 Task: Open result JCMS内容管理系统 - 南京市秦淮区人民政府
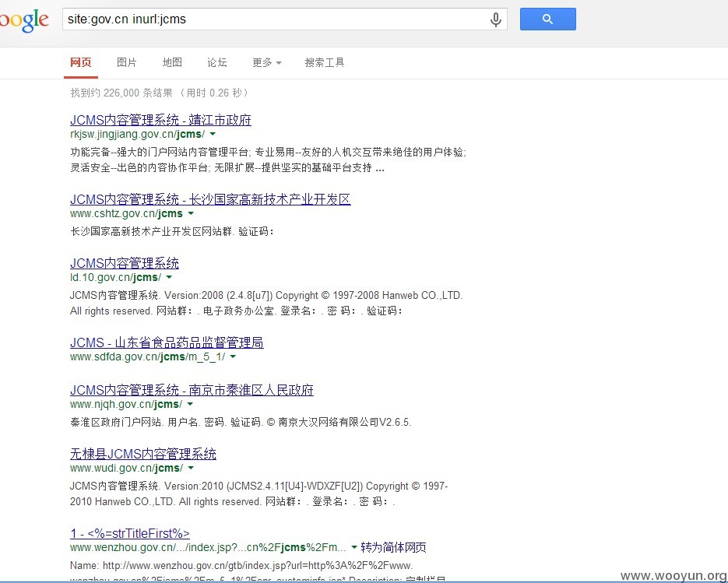click(192, 390)
